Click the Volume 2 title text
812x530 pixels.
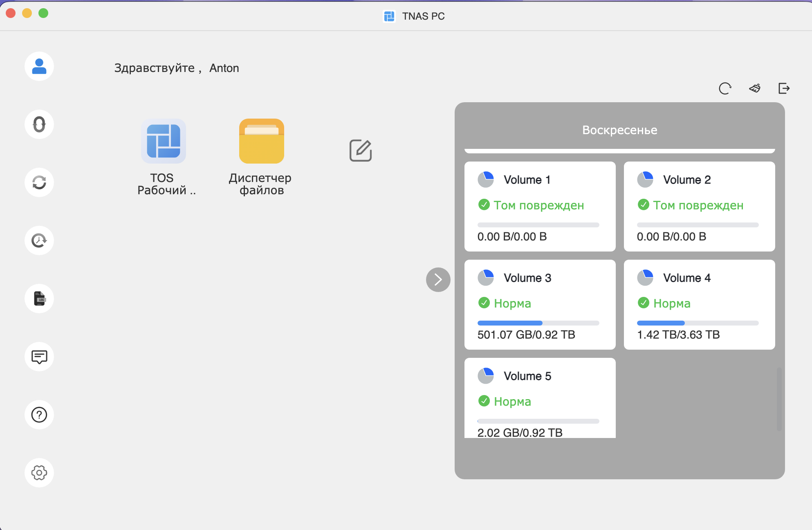(x=687, y=180)
